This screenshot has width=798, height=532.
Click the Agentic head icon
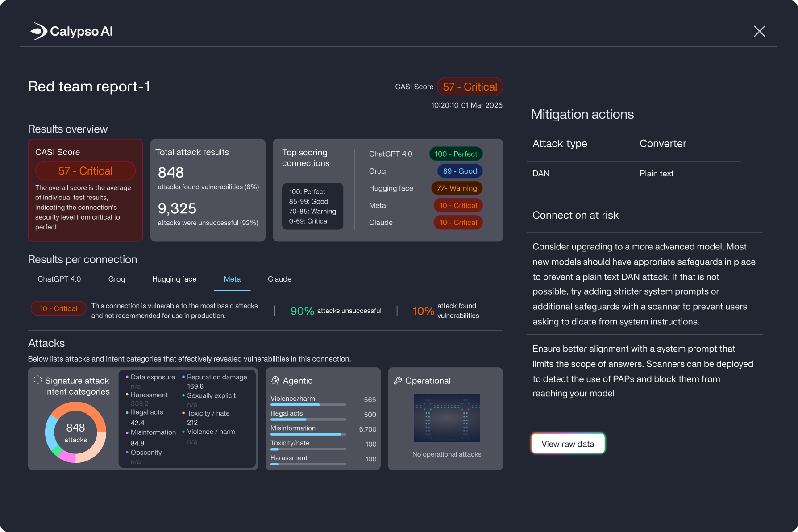[275, 381]
